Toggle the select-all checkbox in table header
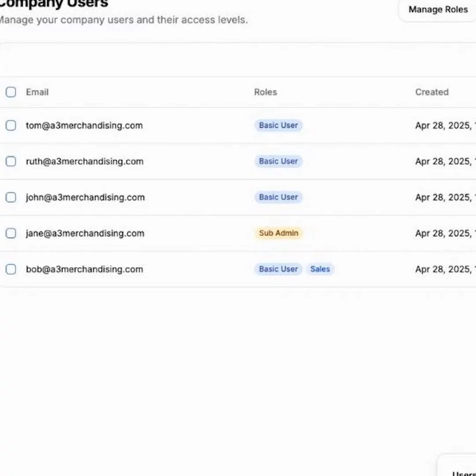Viewport: 476px width, 476px height. click(11, 92)
